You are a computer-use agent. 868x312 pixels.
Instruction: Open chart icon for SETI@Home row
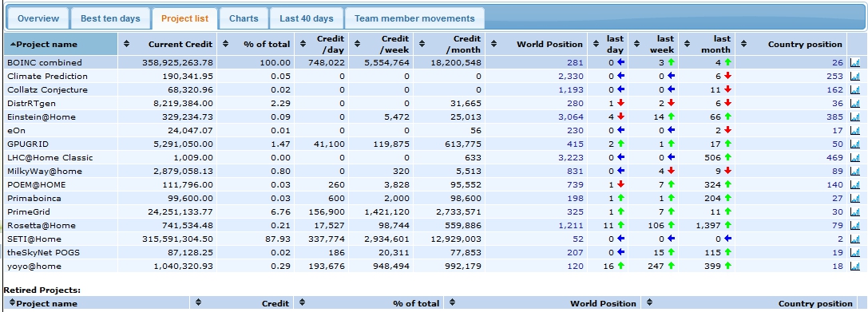tap(854, 239)
